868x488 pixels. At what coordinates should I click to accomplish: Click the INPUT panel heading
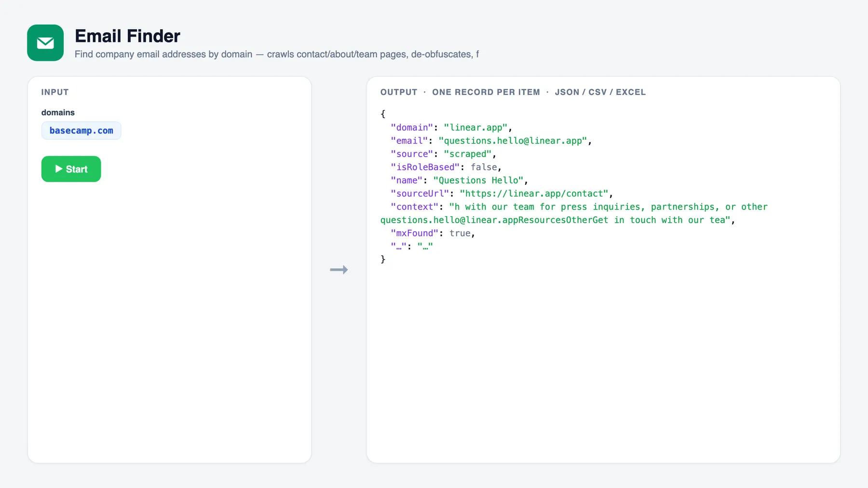55,92
